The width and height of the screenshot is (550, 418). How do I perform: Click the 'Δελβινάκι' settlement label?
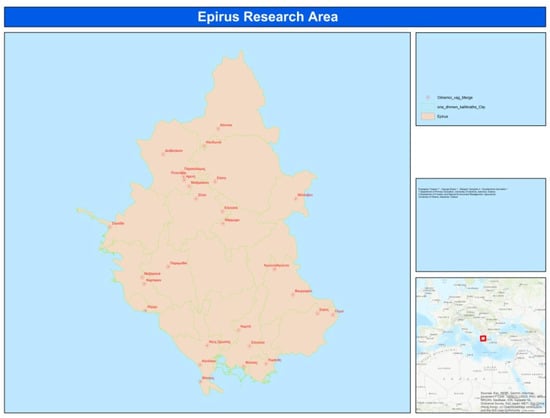click(x=174, y=151)
